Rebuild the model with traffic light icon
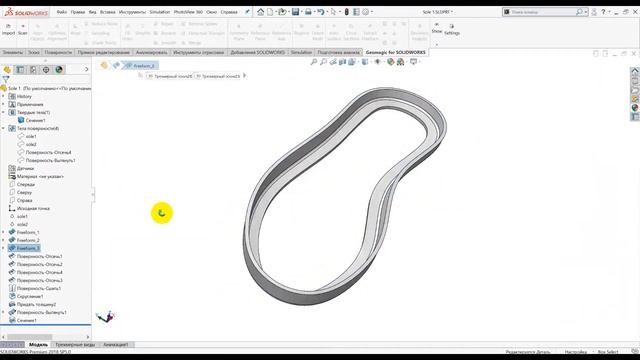The height and width of the screenshot is (360, 640). (347, 12)
